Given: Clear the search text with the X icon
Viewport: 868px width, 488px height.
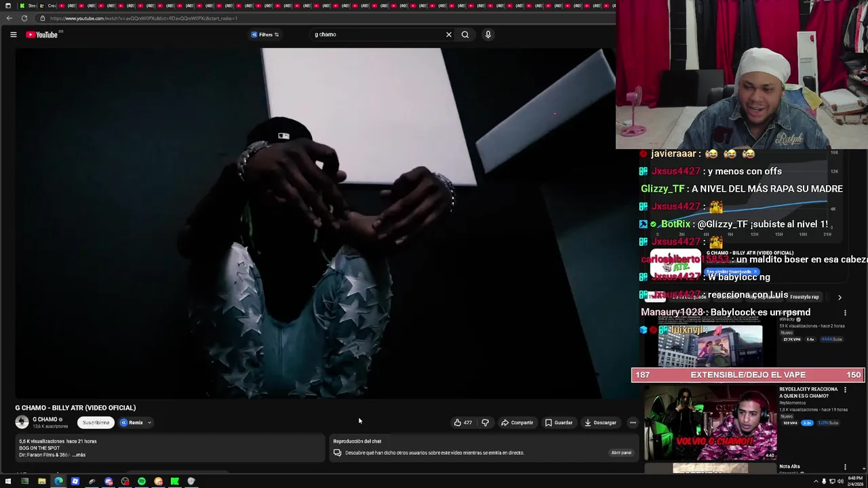Looking at the screenshot, I should point(448,35).
